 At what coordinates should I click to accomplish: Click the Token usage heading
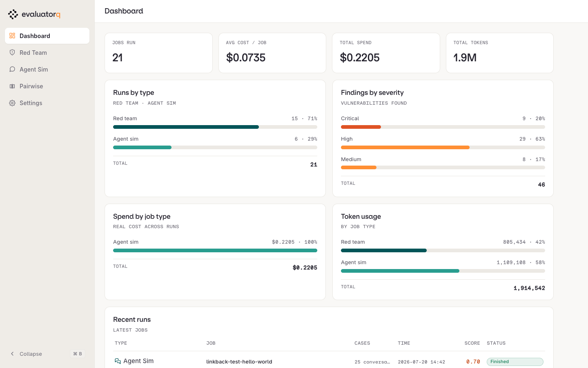click(x=361, y=217)
